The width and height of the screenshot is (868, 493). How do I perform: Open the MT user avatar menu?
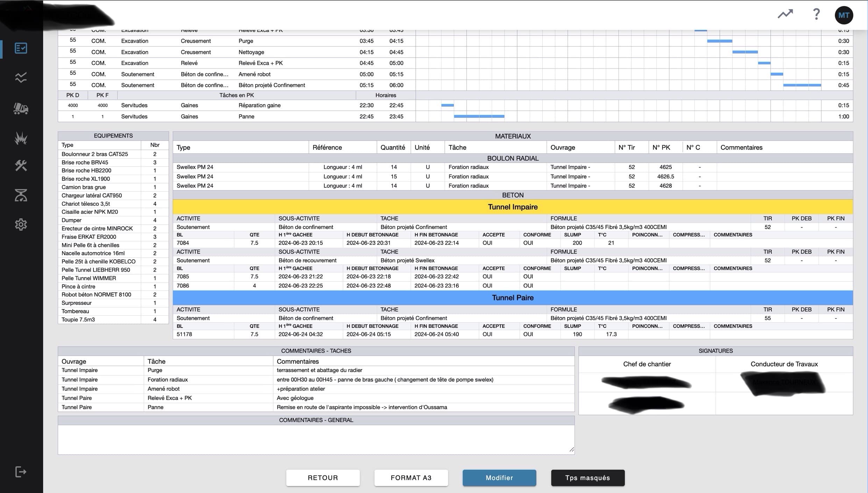coord(844,15)
